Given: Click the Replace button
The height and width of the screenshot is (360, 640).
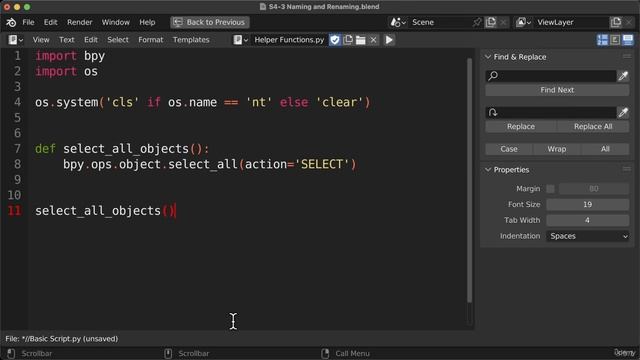Looking at the screenshot, I should (x=521, y=127).
